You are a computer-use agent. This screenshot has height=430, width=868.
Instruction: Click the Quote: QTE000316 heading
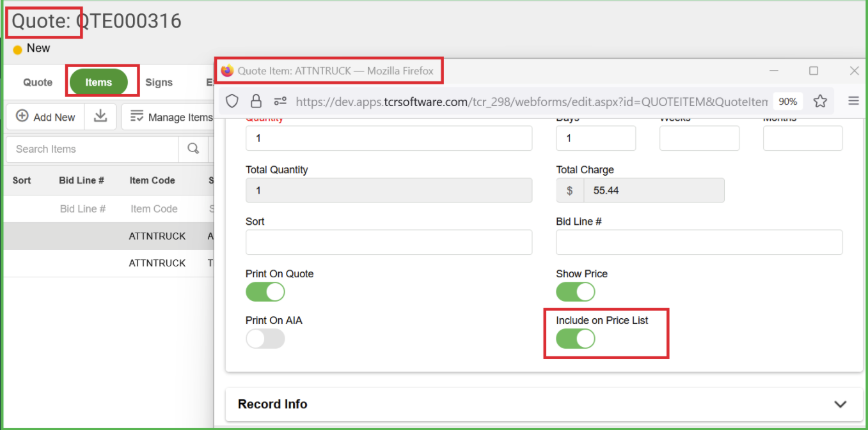(x=97, y=21)
